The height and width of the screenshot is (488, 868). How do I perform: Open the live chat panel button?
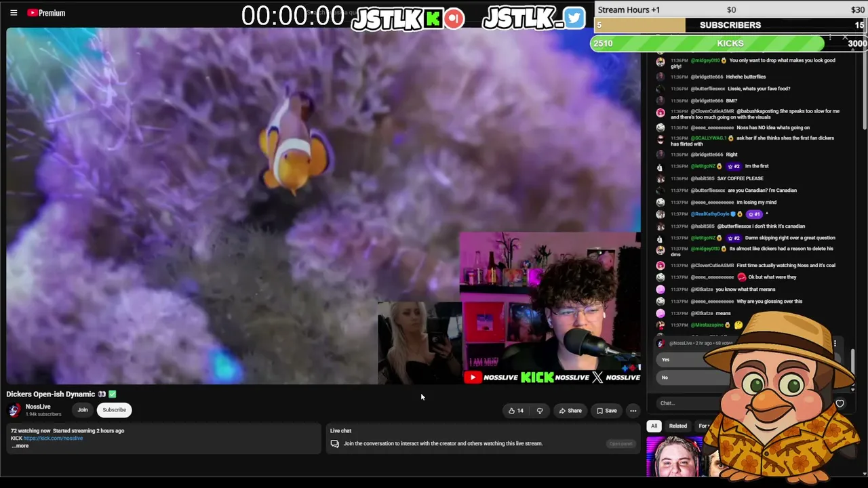click(x=620, y=444)
